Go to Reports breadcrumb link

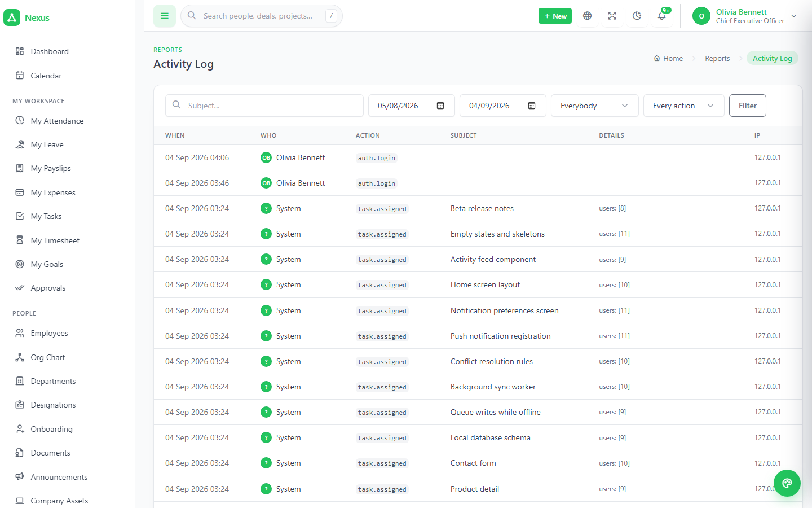click(717, 58)
